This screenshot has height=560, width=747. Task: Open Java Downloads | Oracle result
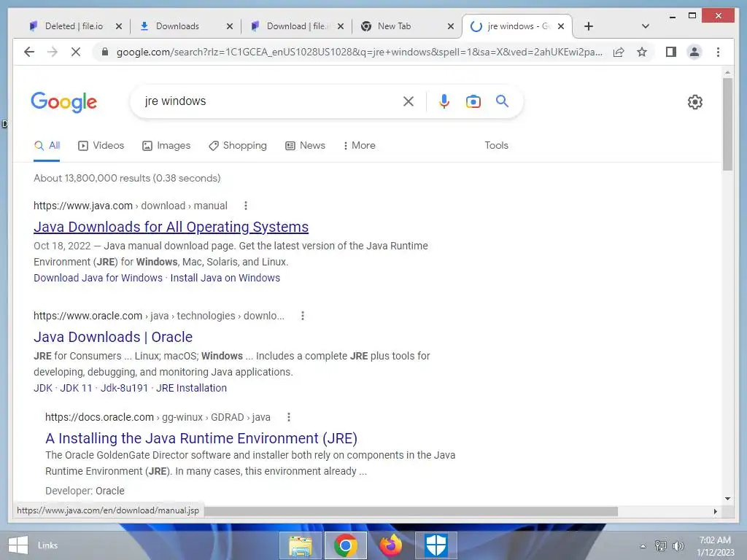pos(113,337)
